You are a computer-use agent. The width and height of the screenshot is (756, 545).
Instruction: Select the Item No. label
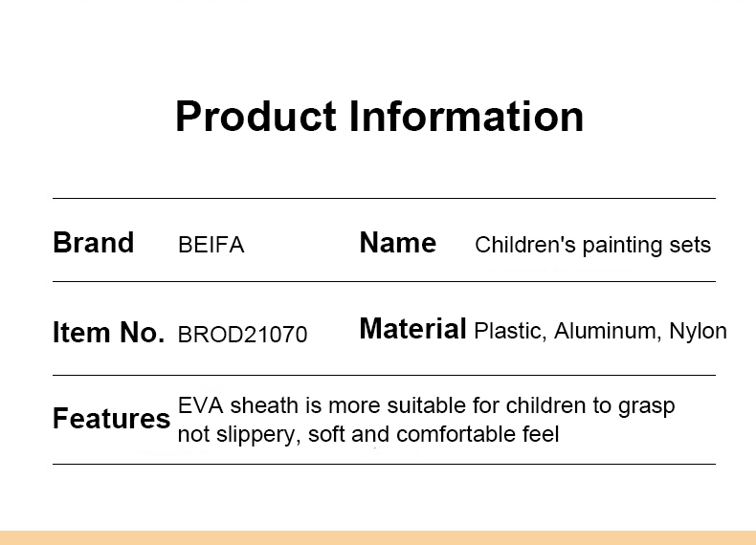pyautogui.click(x=108, y=333)
